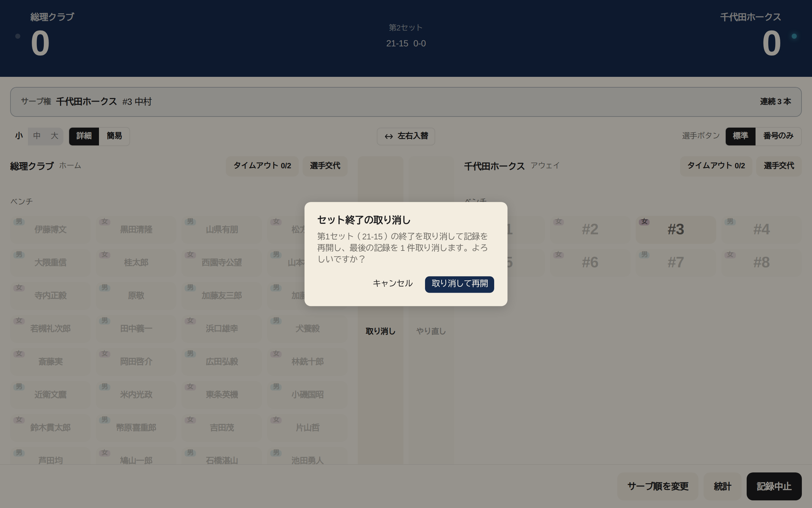Open 統計 stats
This screenshot has width=812, height=508.
tap(723, 486)
